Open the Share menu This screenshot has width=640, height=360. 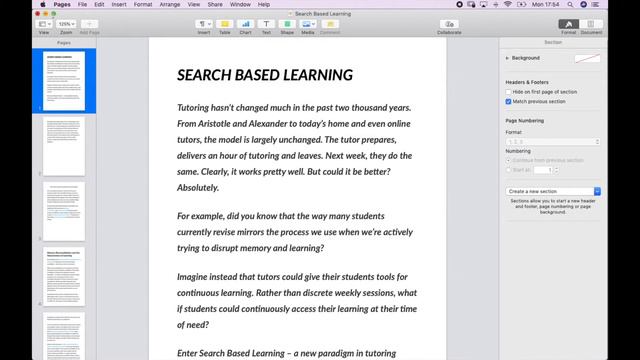coord(215,4)
